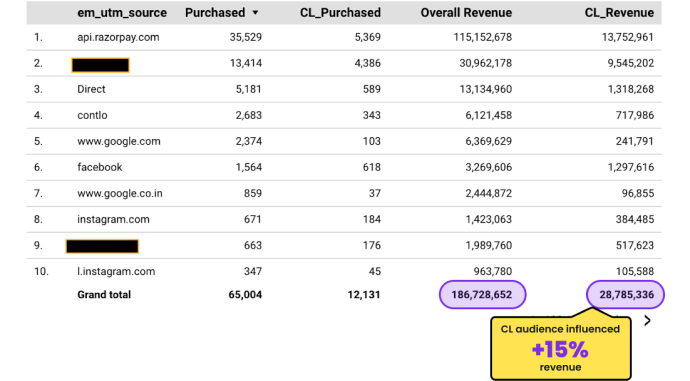Click CL_Revenue value 241,791
Viewport: 690px width, 381px height.
(635, 141)
